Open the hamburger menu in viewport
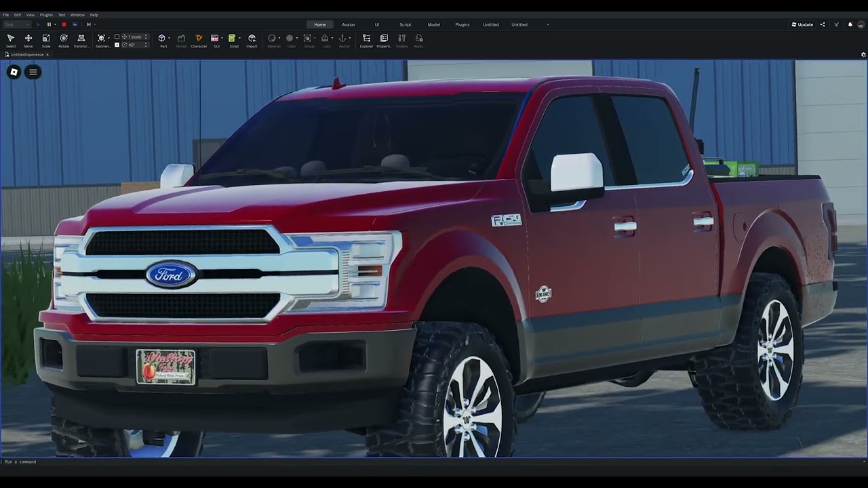The width and height of the screenshot is (868, 488). click(x=33, y=72)
